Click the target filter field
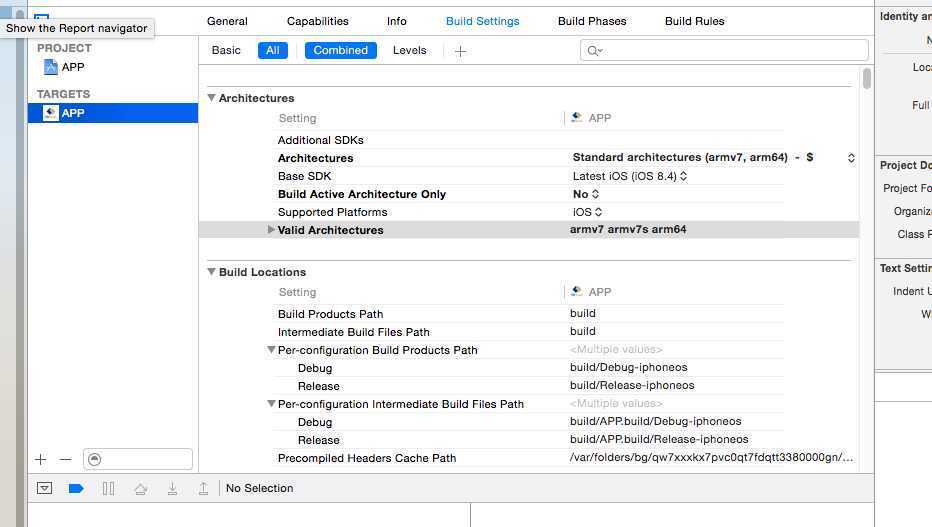This screenshot has width=932, height=527. [x=138, y=459]
